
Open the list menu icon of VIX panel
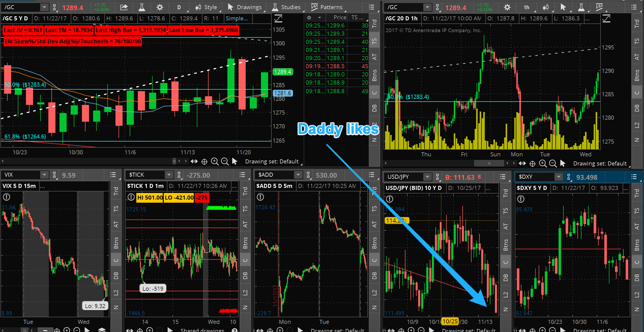(113, 175)
